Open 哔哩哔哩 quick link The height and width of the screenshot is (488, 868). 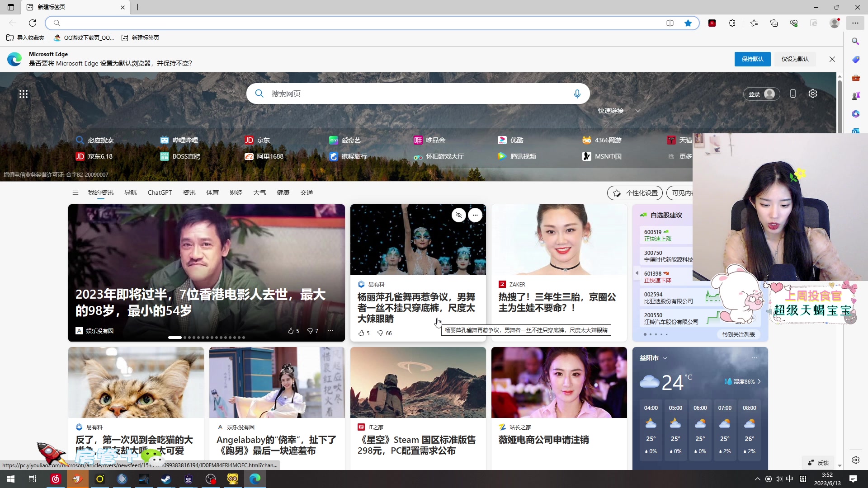(179, 140)
